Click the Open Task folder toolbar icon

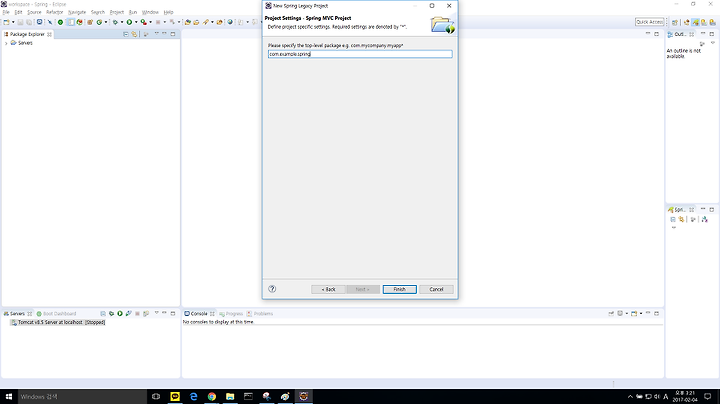tap(196, 22)
